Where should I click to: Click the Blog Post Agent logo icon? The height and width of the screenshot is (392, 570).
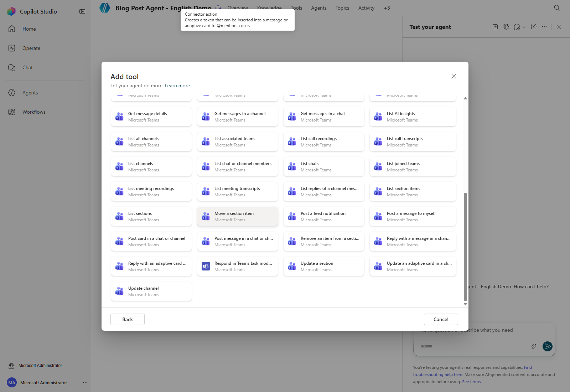pos(105,8)
